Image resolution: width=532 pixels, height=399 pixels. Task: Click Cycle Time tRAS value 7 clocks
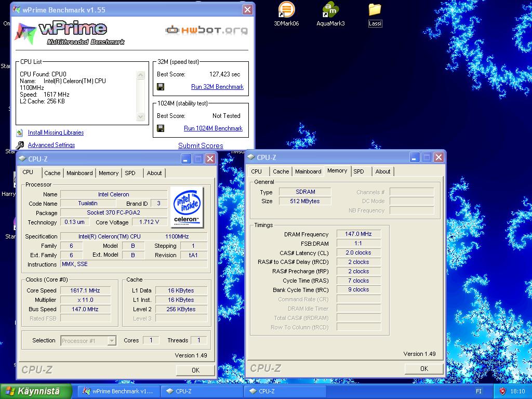tap(358, 281)
